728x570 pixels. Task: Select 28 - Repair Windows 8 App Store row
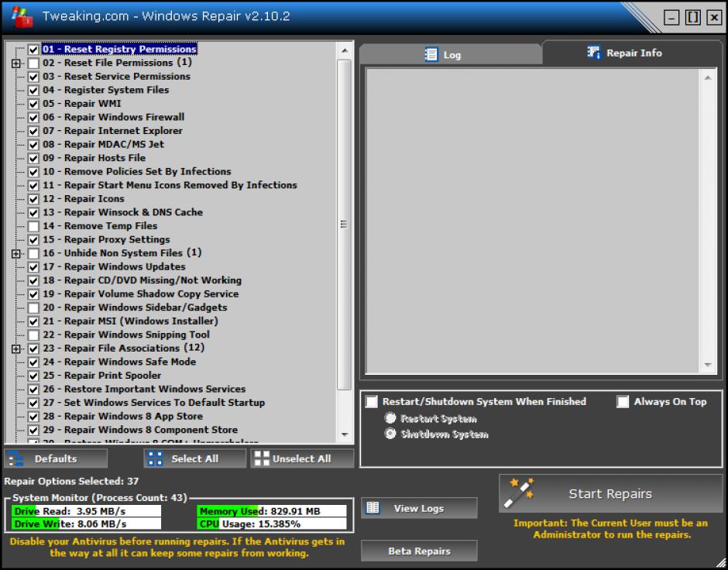click(x=123, y=416)
